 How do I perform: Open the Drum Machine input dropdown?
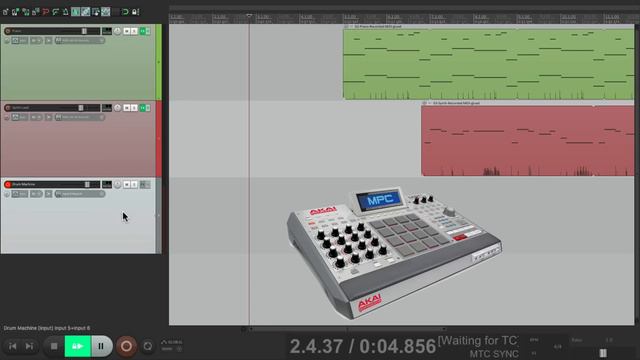(80, 194)
